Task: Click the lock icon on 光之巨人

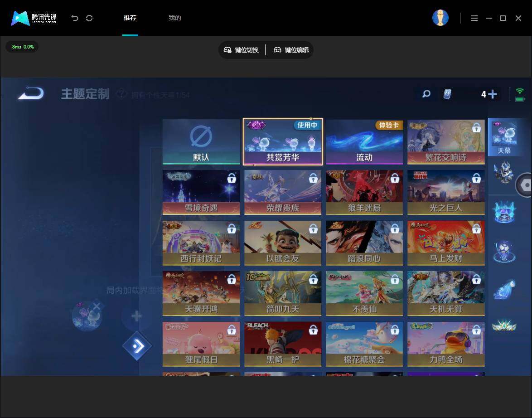Action: coord(476,178)
